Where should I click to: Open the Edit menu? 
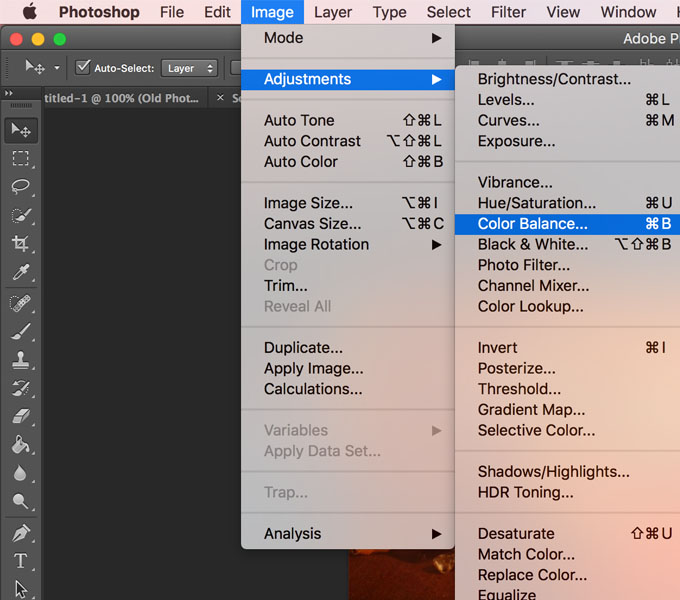[217, 12]
